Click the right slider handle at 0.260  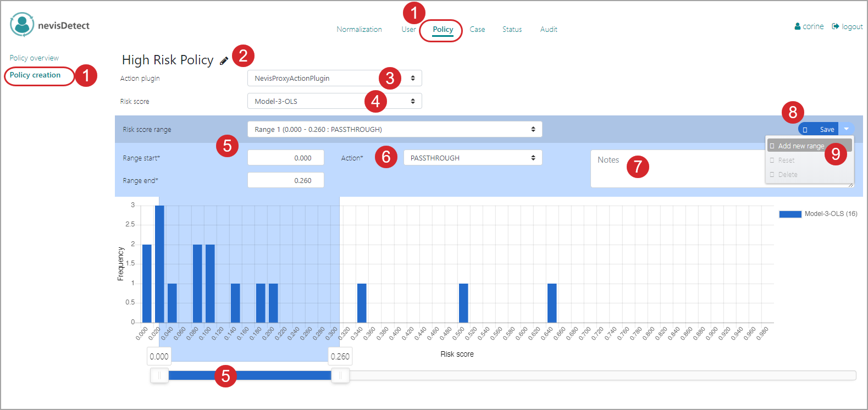340,375
